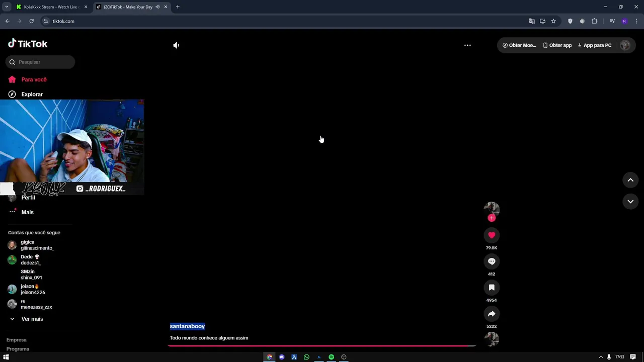Click the Chrome taskbar icon

click(x=269, y=357)
